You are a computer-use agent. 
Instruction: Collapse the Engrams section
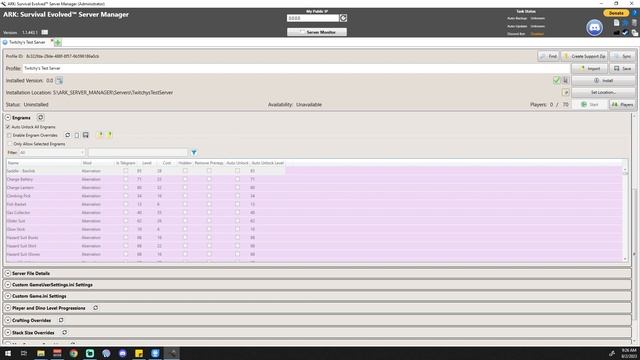coord(8,118)
